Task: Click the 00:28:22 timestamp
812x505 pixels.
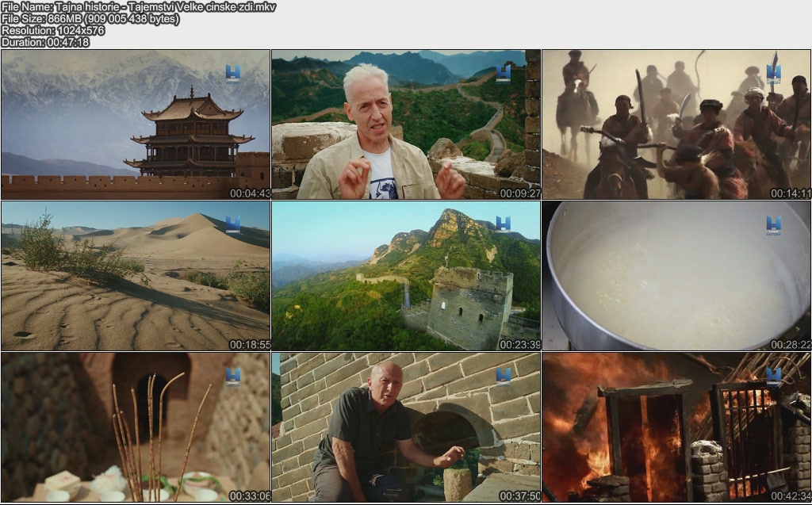Action: pos(791,345)
